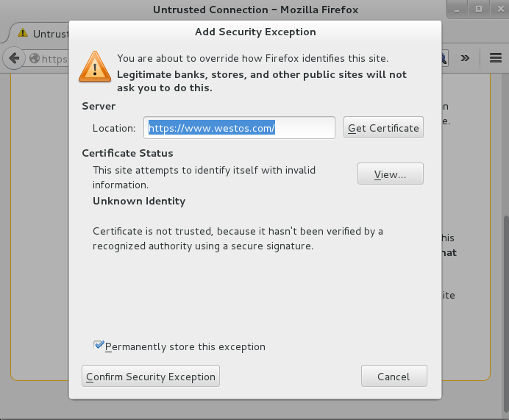509x420 pixels.
Task: Show more toolbar items chevron
Action: pos(465,58)
